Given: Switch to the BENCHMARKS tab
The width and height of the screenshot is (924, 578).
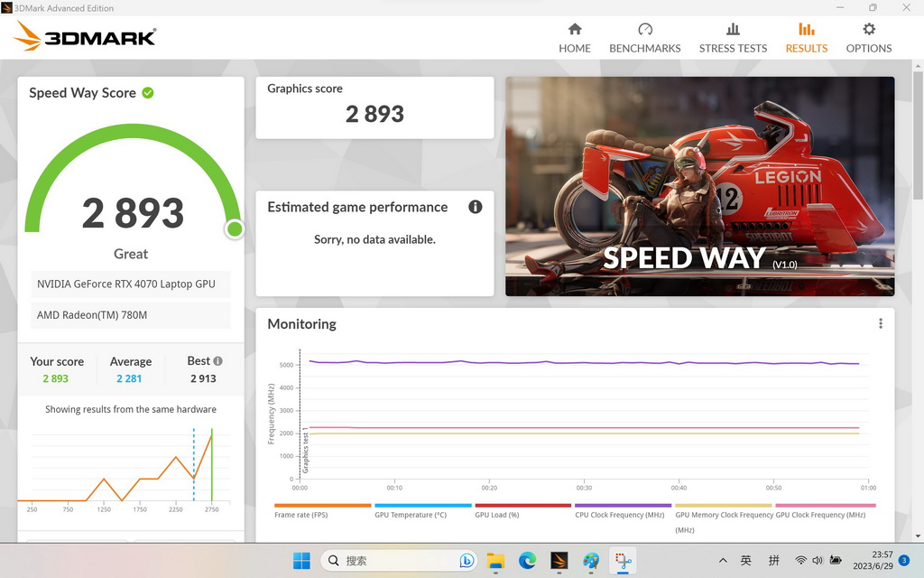Looking at the screenshot, I should (644, 38).
